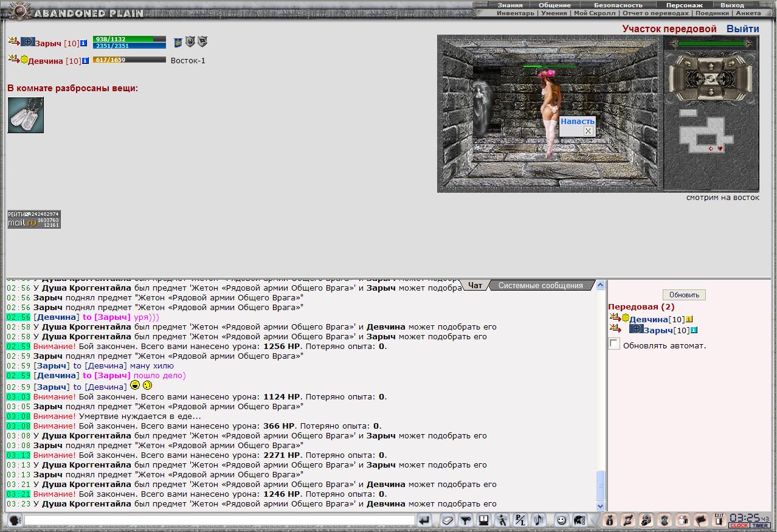
Task: Click the EXIT door icon
Action: click(x=719, y=520)
